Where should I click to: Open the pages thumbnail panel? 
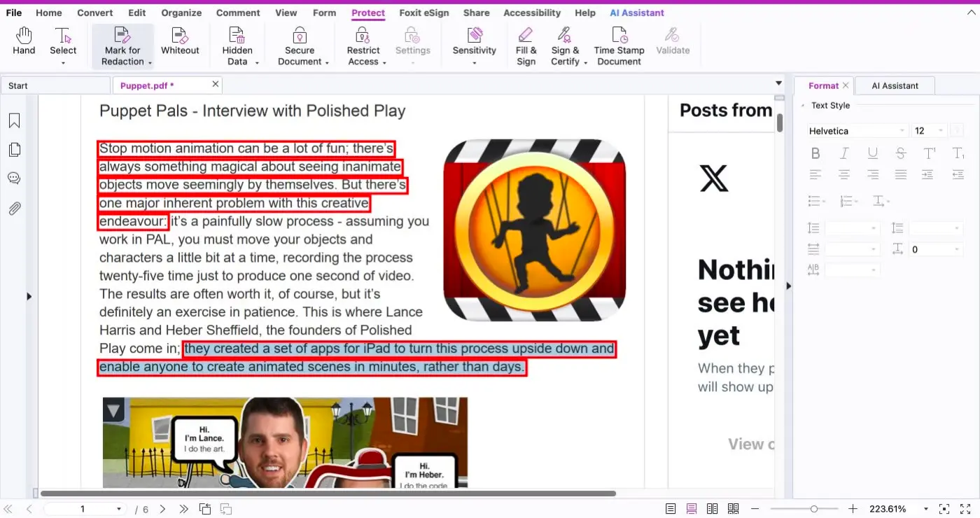[x=14, y=150]
